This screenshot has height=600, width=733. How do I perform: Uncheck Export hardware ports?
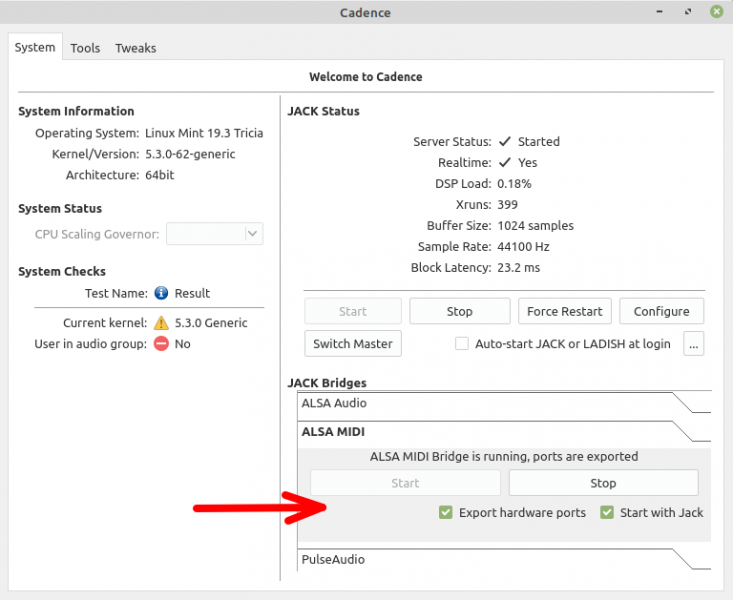pos(446,513)
